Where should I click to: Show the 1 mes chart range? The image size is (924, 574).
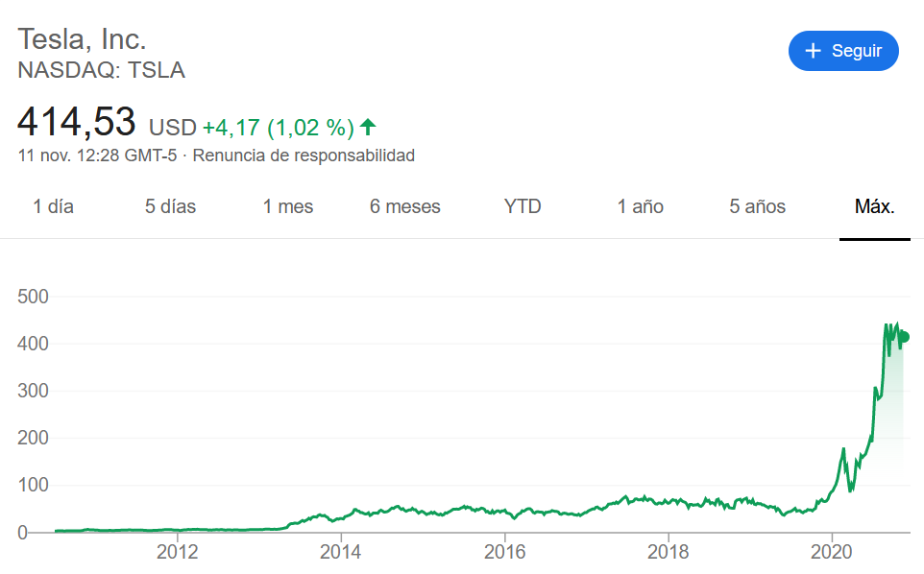pos(288,206)
